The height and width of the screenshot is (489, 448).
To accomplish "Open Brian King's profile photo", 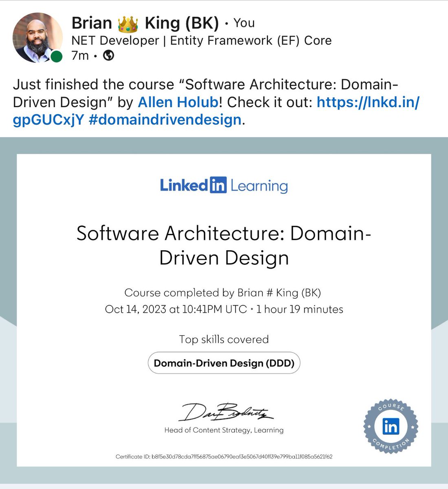I will click(x=37, y=37).
